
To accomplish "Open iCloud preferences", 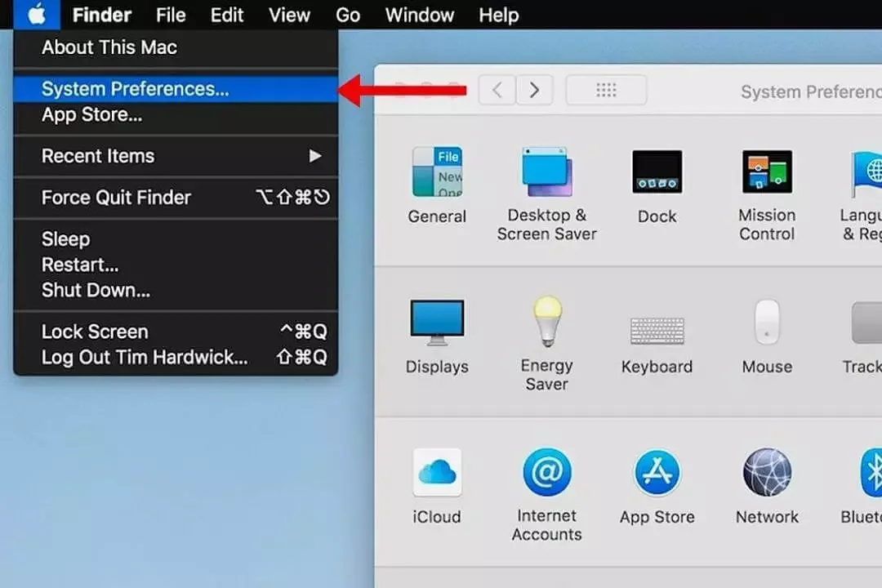I will 437,474.
